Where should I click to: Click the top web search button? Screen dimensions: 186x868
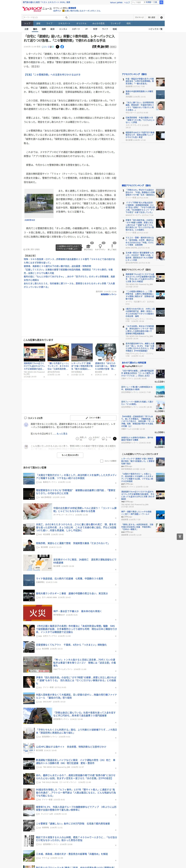click(x=161, y=2)
